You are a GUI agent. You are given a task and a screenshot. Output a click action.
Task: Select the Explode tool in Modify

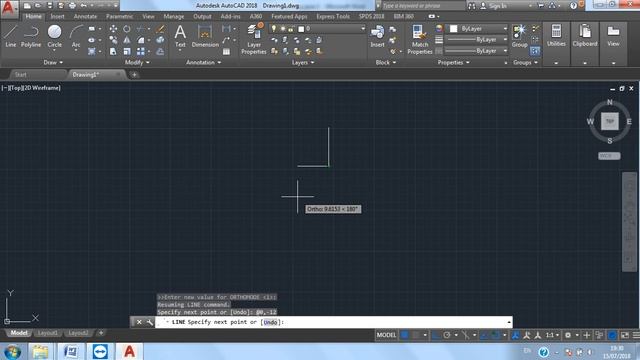click(x=160, y=40)
